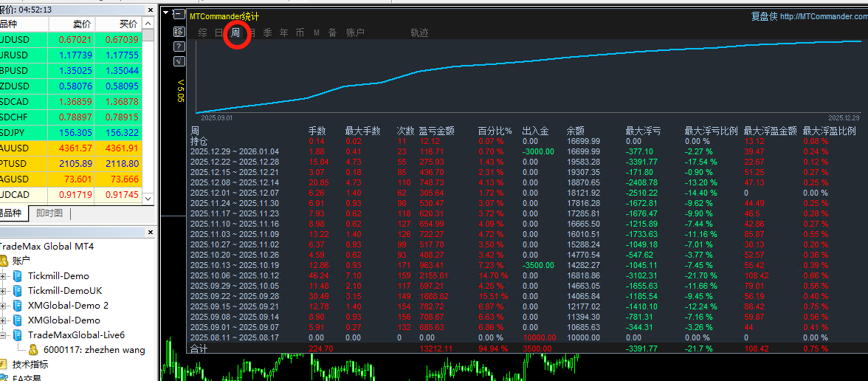868x381 pixels.
Task: Click the Tickmill-Demo server icon
Action: click(x=18, y=276)
